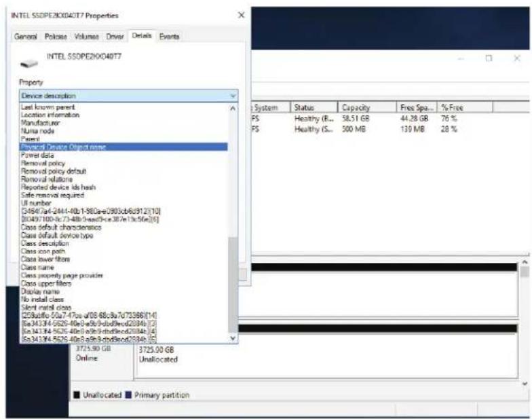Select Class lower filters
The image size is (532, 419).
(x=123, y=259)
